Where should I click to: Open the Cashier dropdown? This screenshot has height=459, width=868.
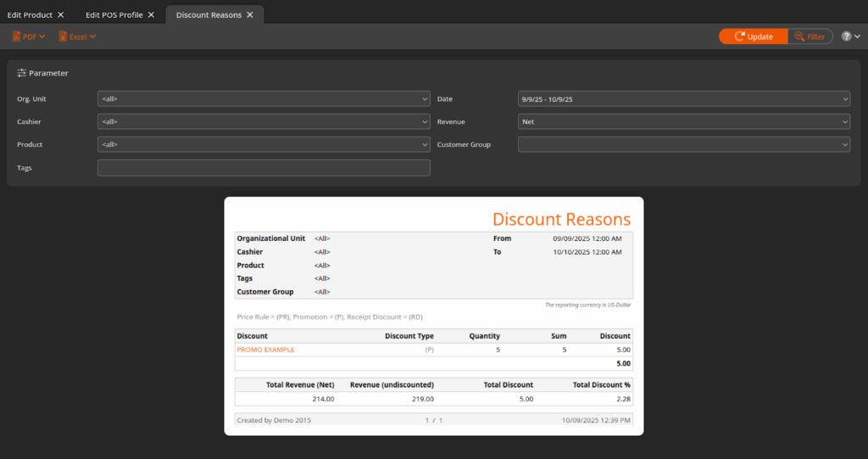tap(264, 122)
